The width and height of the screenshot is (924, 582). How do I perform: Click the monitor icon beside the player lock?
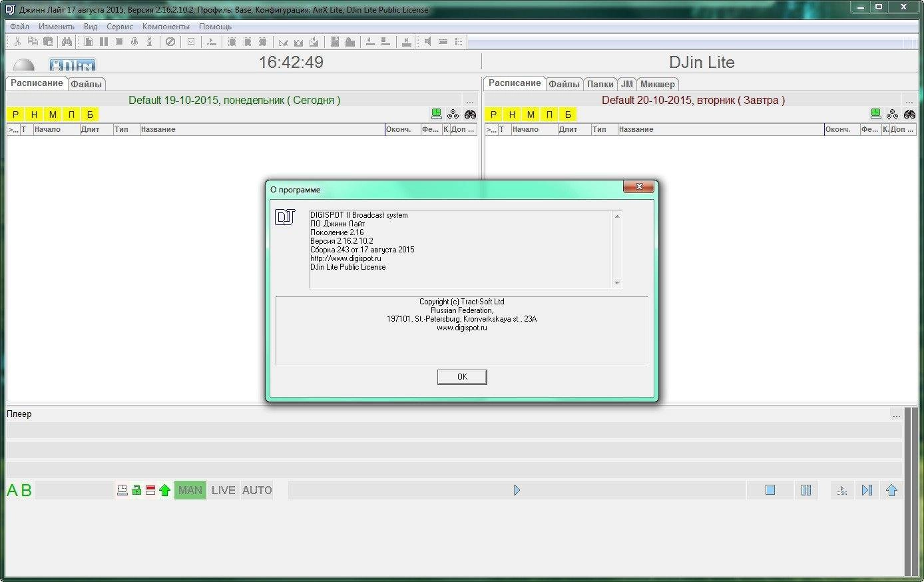coord(122,490)
